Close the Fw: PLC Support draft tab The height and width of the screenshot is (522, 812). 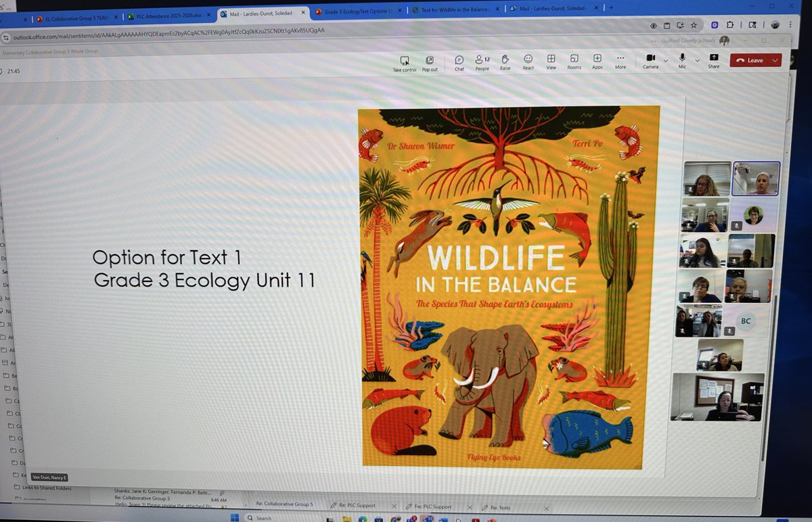[470, 506]
